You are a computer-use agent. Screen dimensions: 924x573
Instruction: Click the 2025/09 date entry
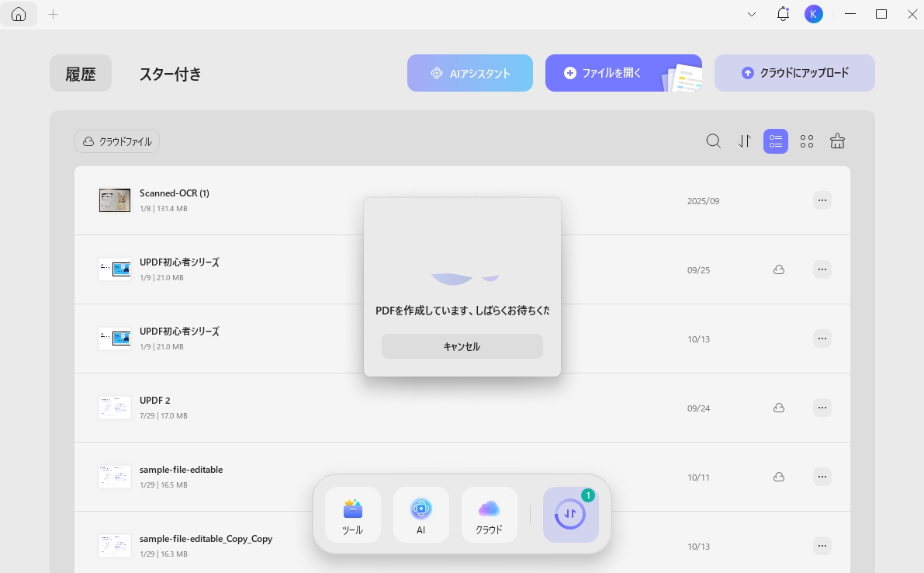click(703, 201)
